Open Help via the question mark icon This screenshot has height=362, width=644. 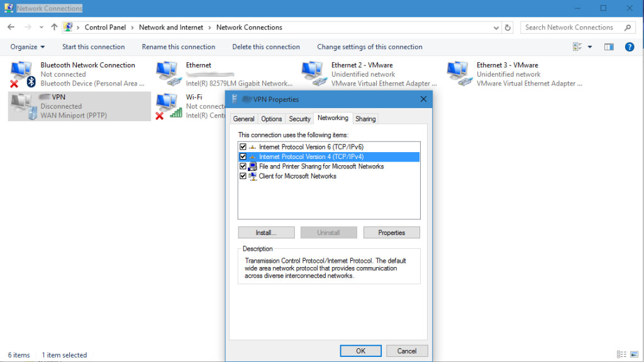tap(631, 47)
